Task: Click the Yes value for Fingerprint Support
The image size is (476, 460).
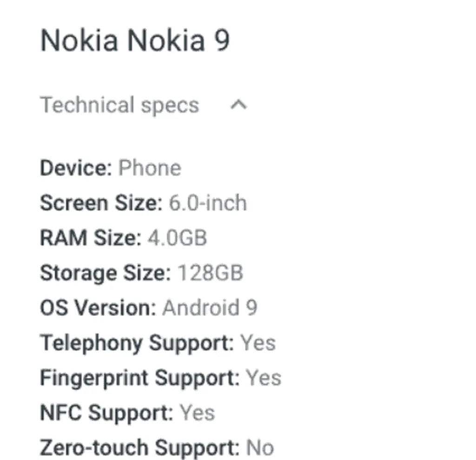Action: [x=264, y=378]
